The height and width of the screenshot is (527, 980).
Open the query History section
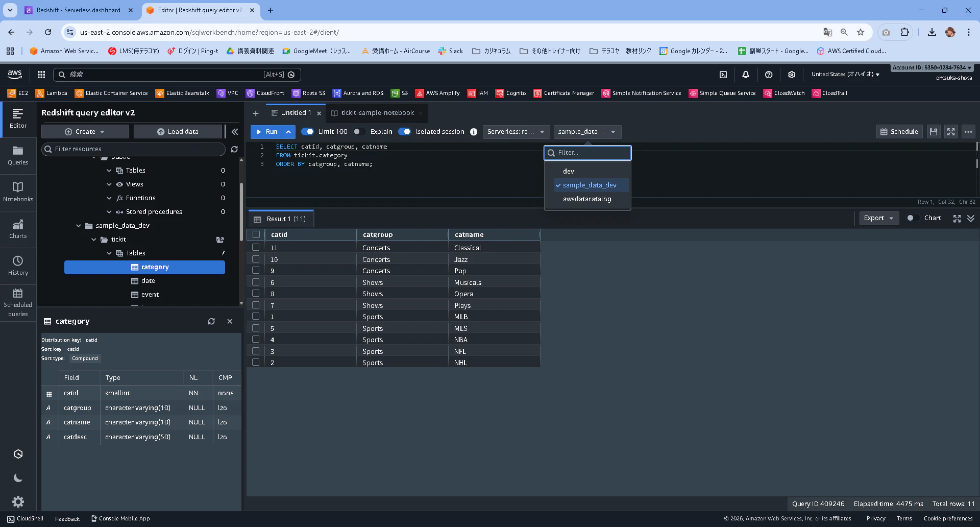[x=18, y=266]
